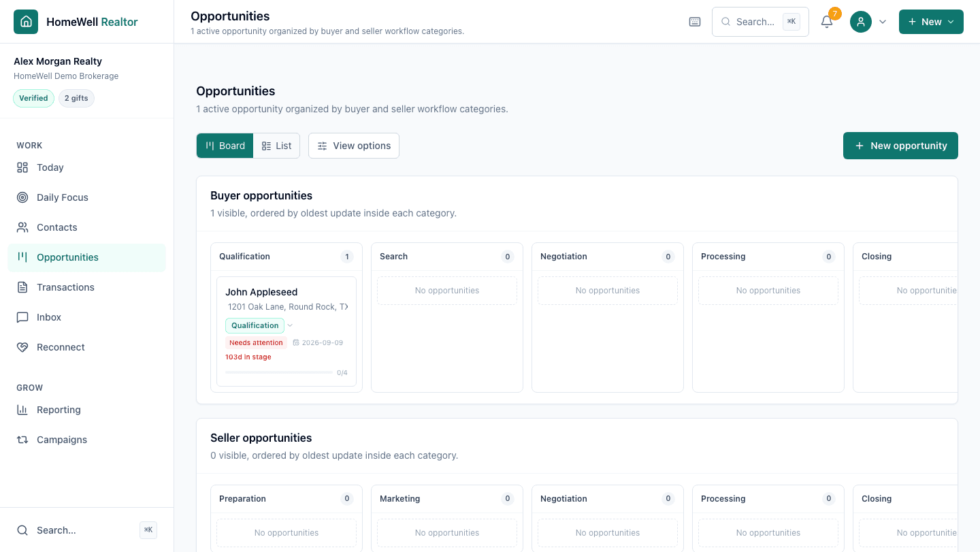The height and width of the screenshot is (552, 980).
Task: Click the calendar icon beside 2026-09-09
Action: (296, 343)
